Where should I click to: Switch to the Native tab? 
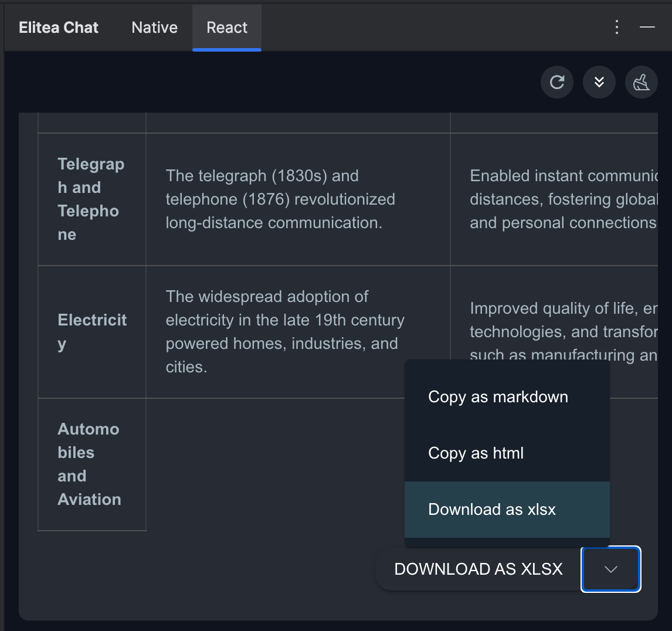point(154,28)
